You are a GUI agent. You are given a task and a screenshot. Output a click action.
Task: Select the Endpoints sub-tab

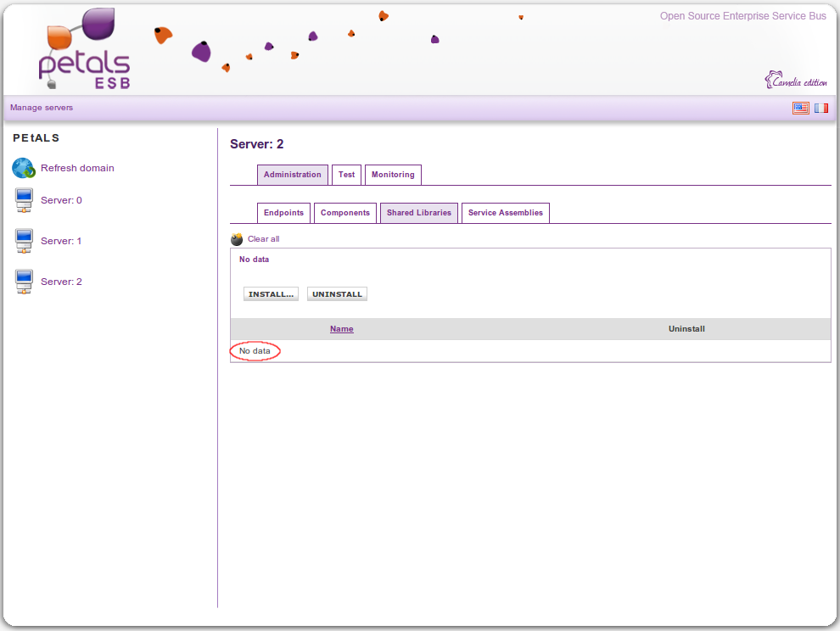pos(283,213)
